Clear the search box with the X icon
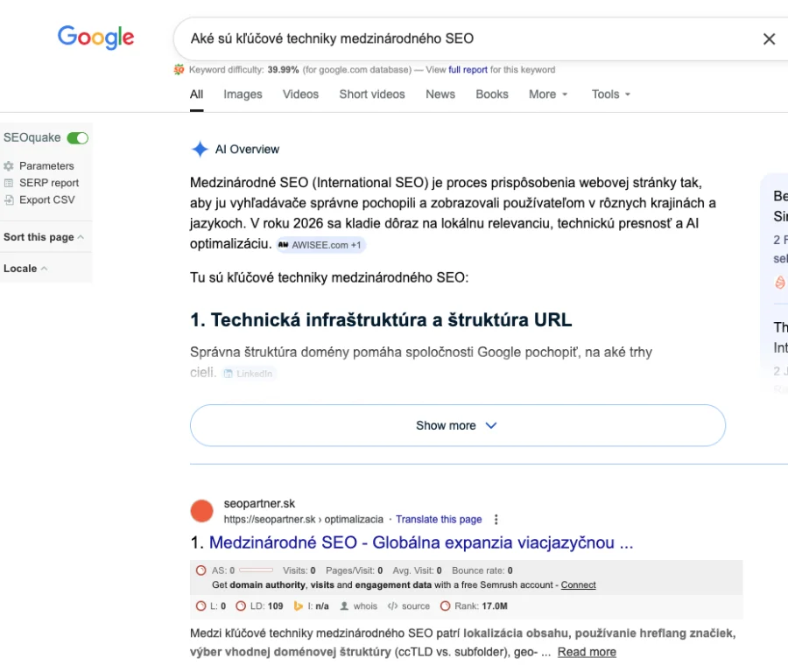The width and height of the screenshot is (788, 672). pos(769,38)
